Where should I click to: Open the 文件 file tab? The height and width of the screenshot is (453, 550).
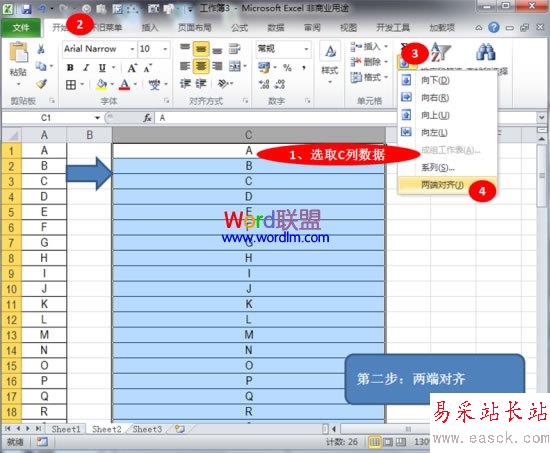point(21,27)
